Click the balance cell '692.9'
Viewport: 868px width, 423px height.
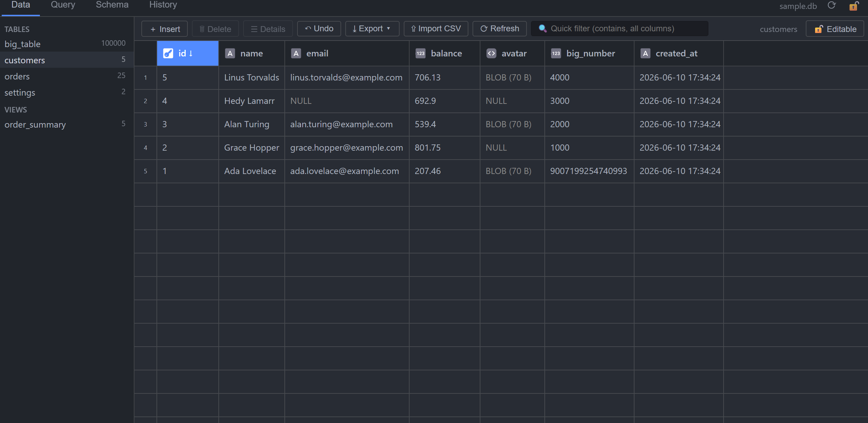(x=445, y=101)
